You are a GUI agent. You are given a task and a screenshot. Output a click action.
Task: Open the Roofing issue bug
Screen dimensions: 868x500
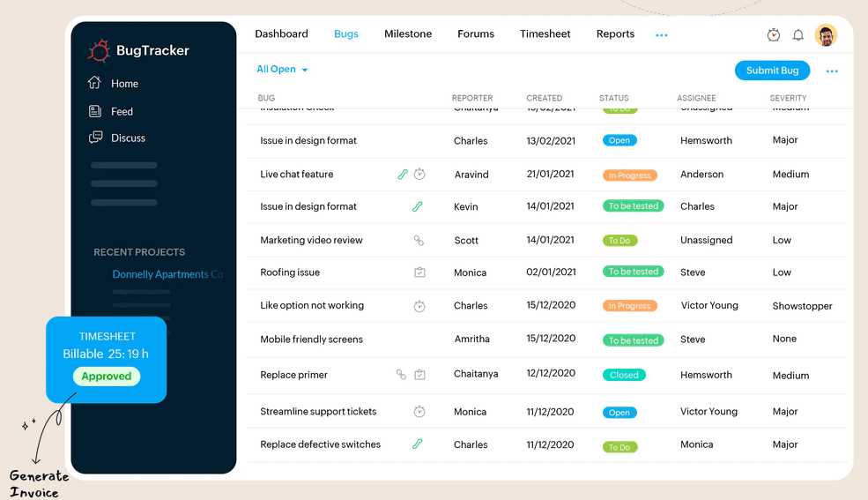click(x=290, y=272)
